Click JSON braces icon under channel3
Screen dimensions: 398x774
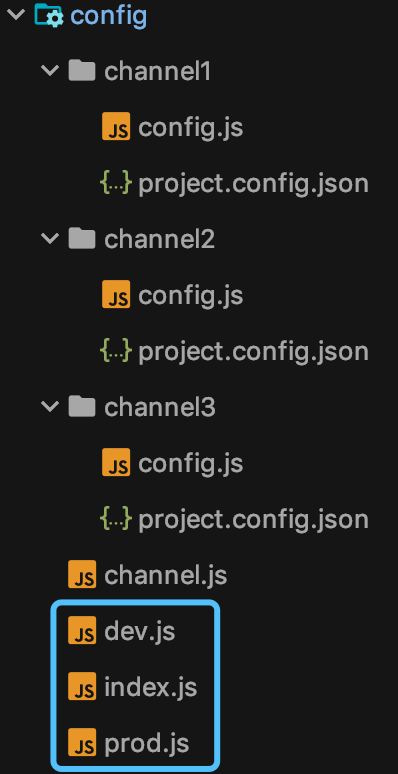click(x=116, y=519)
